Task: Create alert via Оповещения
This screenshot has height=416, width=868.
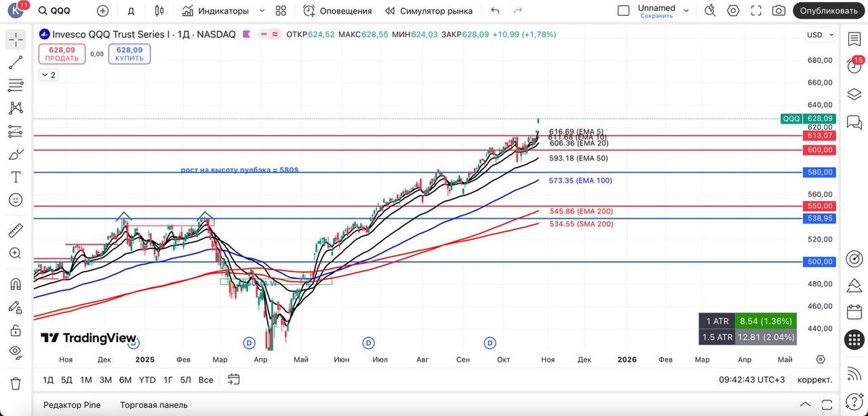Action: pos(337,11)
